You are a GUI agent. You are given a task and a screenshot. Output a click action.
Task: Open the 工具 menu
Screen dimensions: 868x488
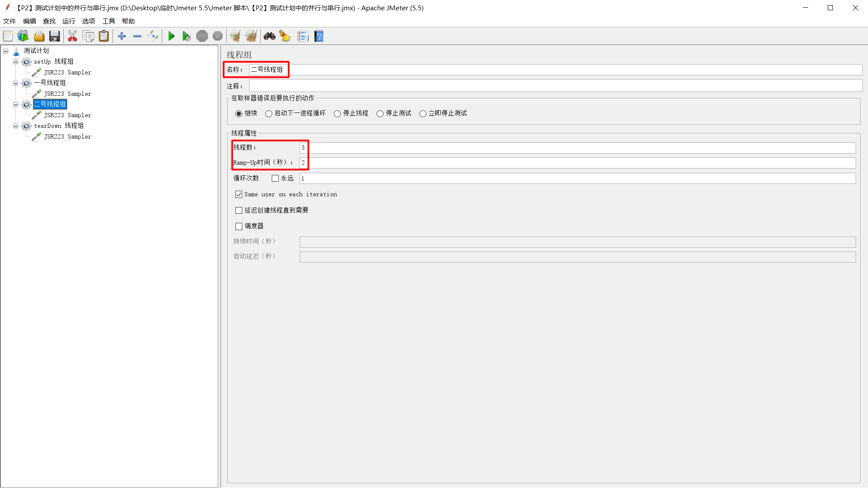(109, 21)
